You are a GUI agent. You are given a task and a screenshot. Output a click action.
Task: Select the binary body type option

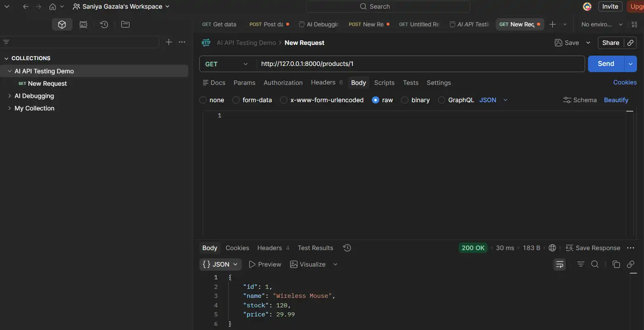pos(405,100)
